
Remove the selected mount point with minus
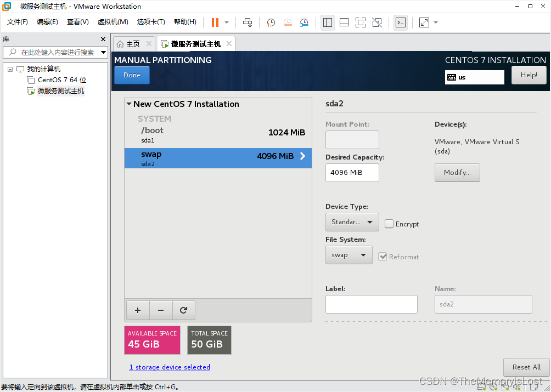tap(161, 310)
